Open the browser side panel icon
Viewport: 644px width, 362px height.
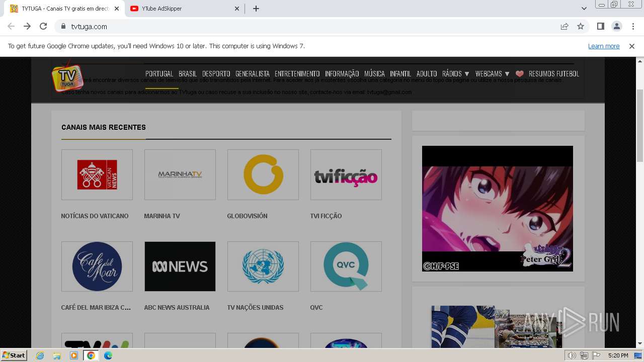pos(600,26)
